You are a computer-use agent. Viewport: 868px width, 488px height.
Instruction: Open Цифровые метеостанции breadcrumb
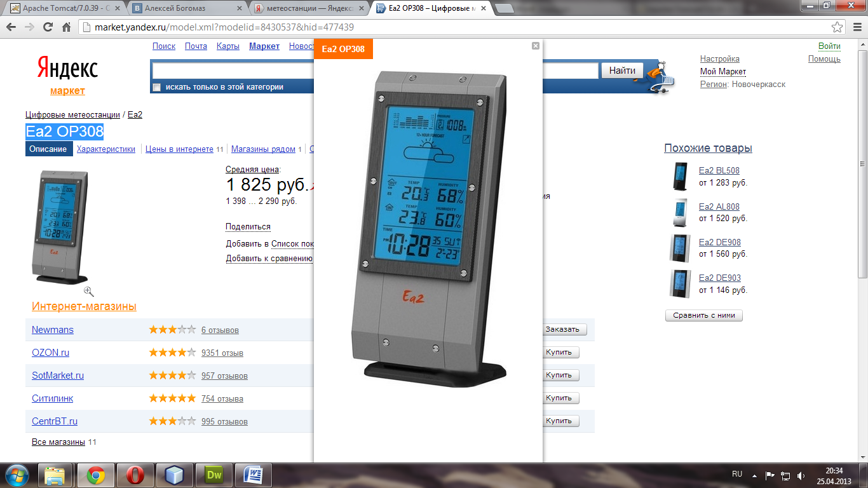[72, 115]
